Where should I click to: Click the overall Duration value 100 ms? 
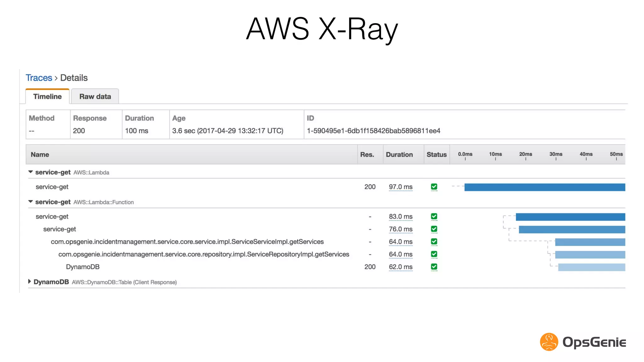[136, 131]
